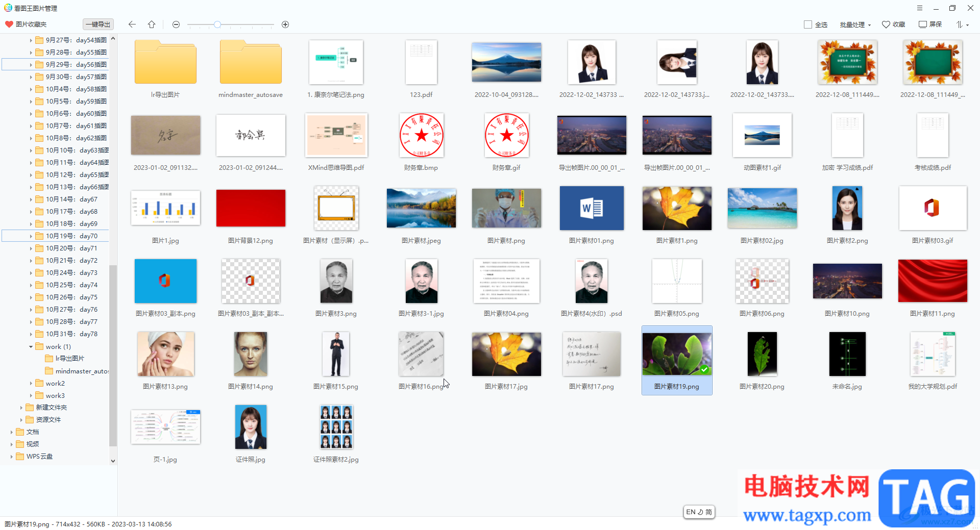Click the zoom in plus icon
The width and height of the screenshot is (980, 530).
tap(285, 24)
